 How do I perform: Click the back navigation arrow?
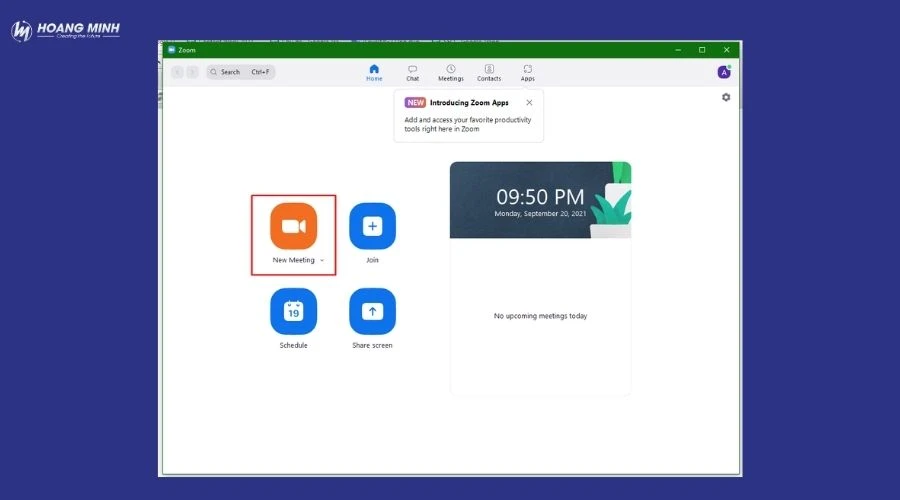click(x=177, y=72)
